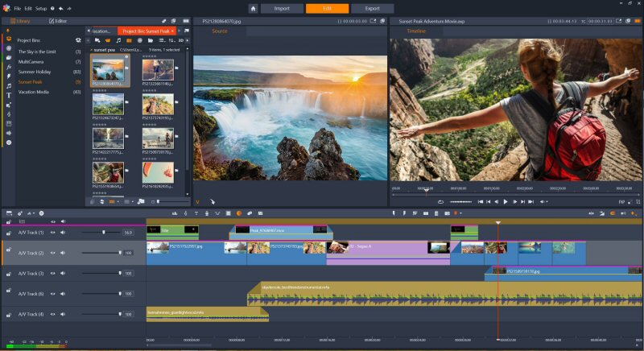Click the Export button

click(373, 8)
